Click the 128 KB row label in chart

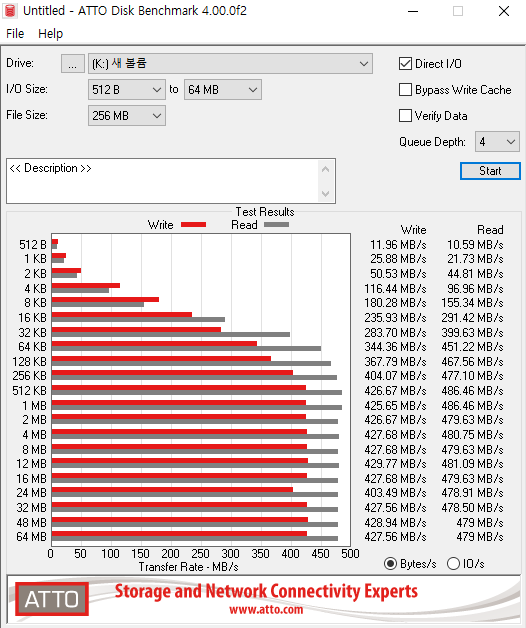[x=30, y=362]
